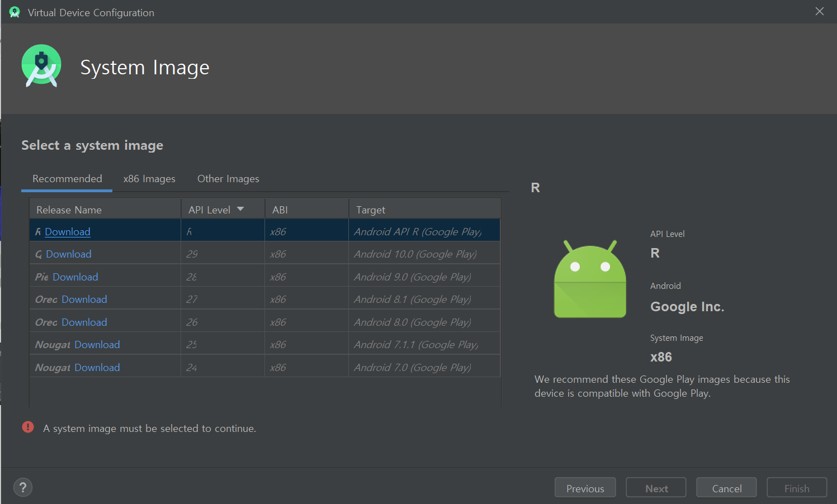837x504 pixels.
Task: Download the R system image
Action: tap(68, 232)
